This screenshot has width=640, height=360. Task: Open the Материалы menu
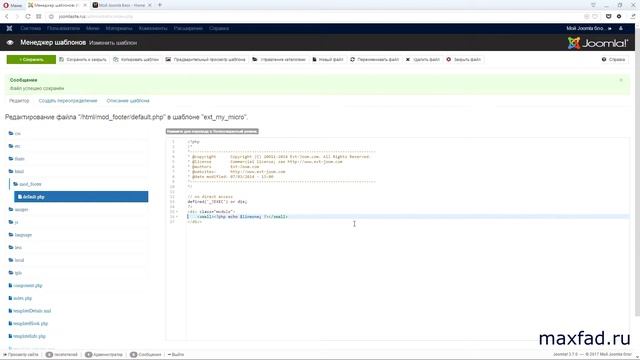click(119, 28)
